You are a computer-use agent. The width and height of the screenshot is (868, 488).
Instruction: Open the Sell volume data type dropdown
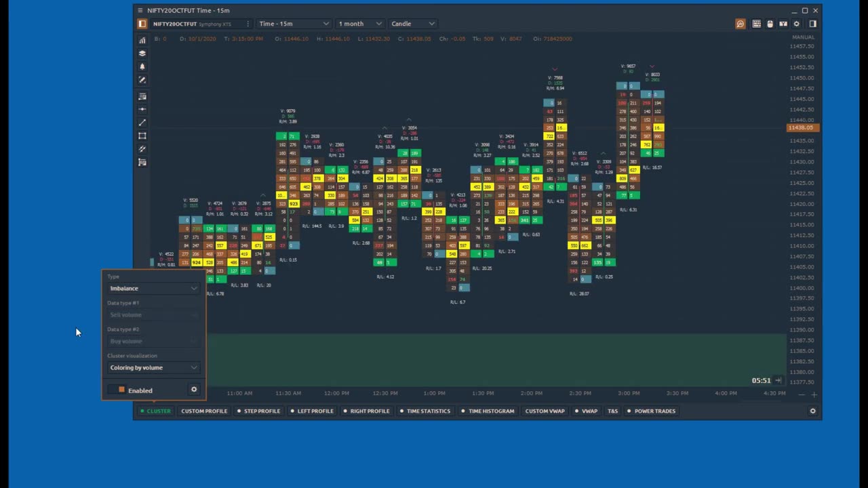coord(153,314)
